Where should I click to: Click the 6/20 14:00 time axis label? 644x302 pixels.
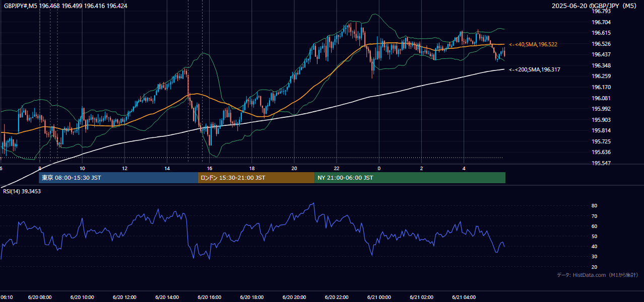tap(167, 297)
